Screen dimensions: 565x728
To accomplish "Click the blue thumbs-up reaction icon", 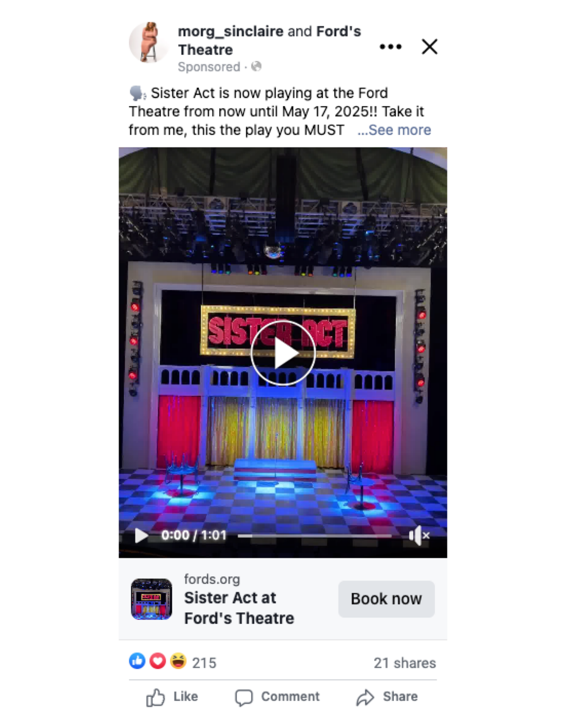I will tap(137, 661).
